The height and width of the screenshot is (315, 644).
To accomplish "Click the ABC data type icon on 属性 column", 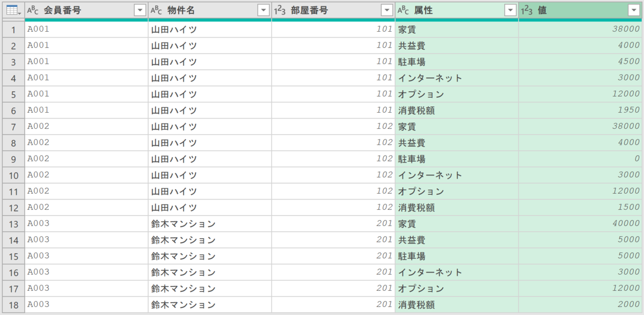I will pos(402,10).
